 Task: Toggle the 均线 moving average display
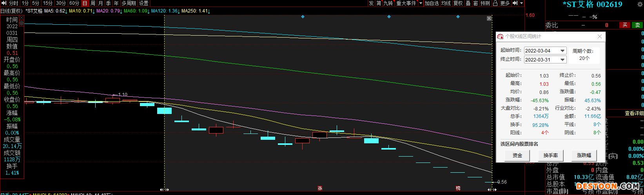pyautogui.click(x=446, y=3)
